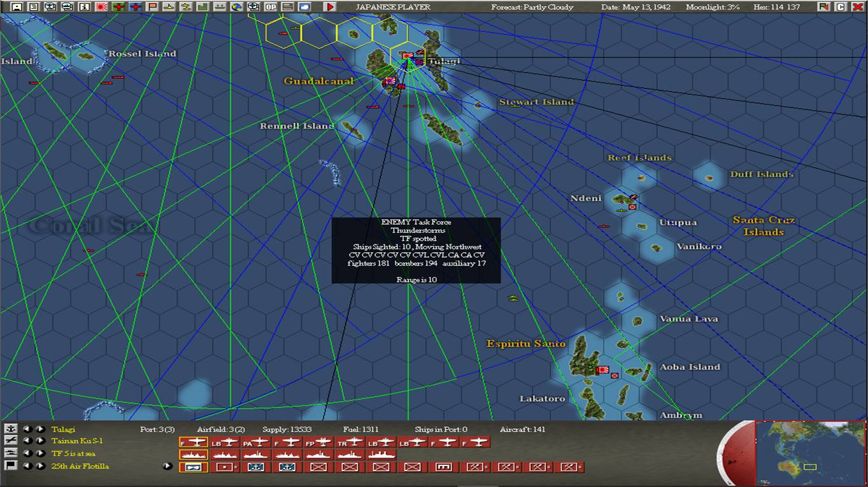Image resolution: width=868 pixels, height=487 pixels.
Task: Toggle the blue Allied aircraft display icon
Action: click(136, 7)
